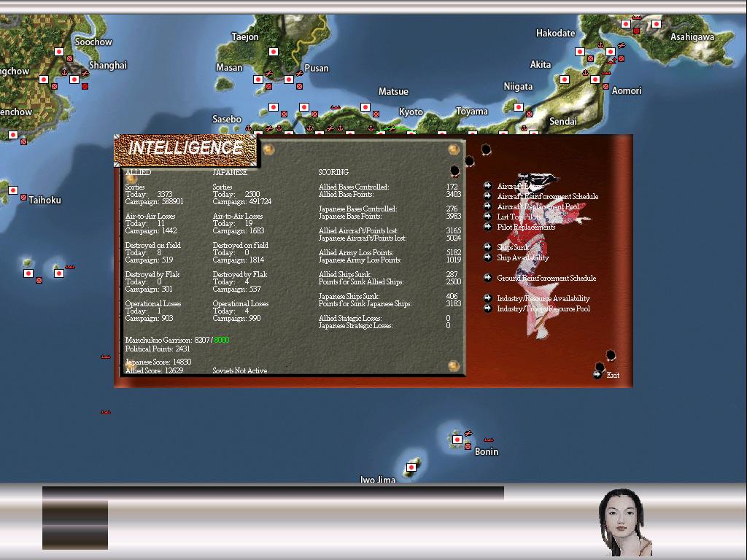Screen dimensions: 747x560
Task: Click the arrow beside Ships Sunk
Action: pyautogui.click(x=487, y=246)
